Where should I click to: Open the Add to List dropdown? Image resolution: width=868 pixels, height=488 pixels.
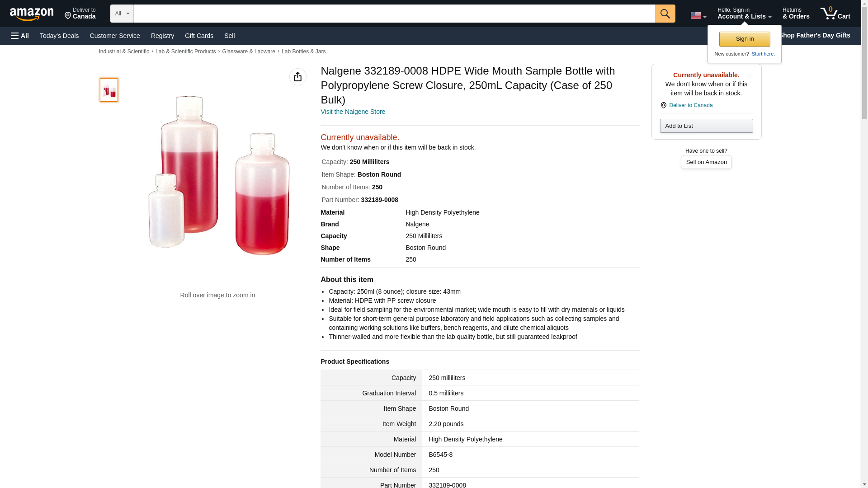point(706,126)
